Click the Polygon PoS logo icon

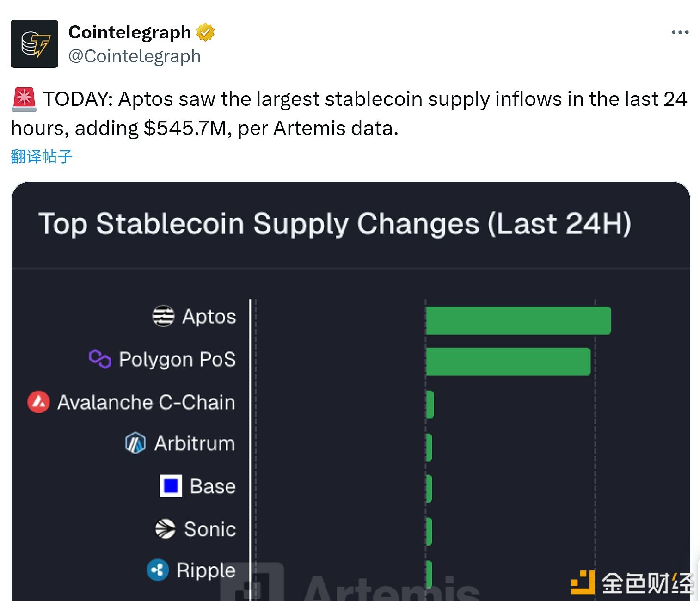click(x=100, y=359)
